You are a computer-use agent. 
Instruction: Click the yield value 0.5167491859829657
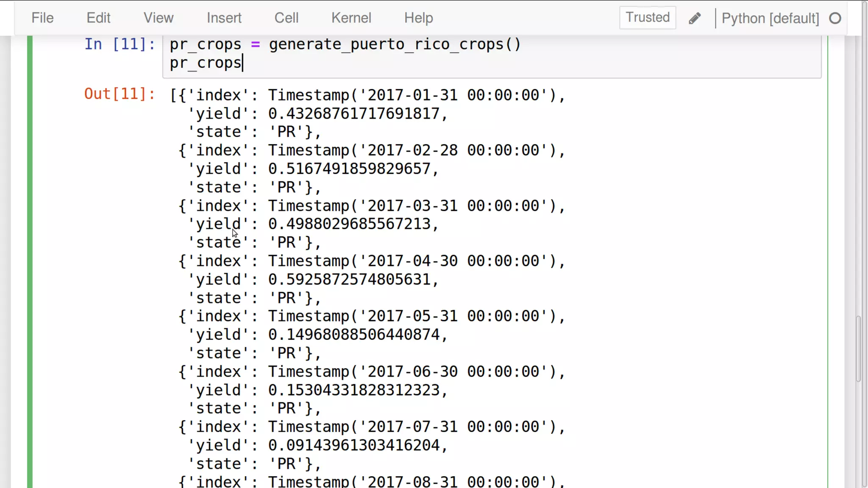pos(349,169)
